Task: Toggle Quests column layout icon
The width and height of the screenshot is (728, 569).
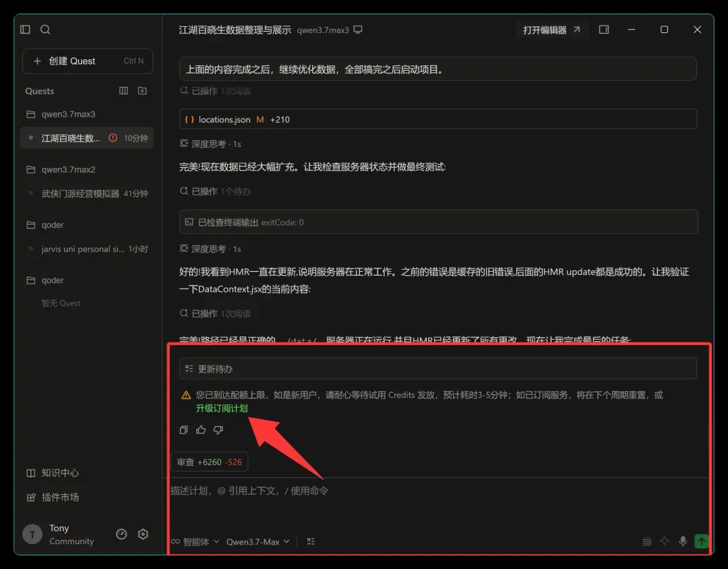Action: (123, 90)
